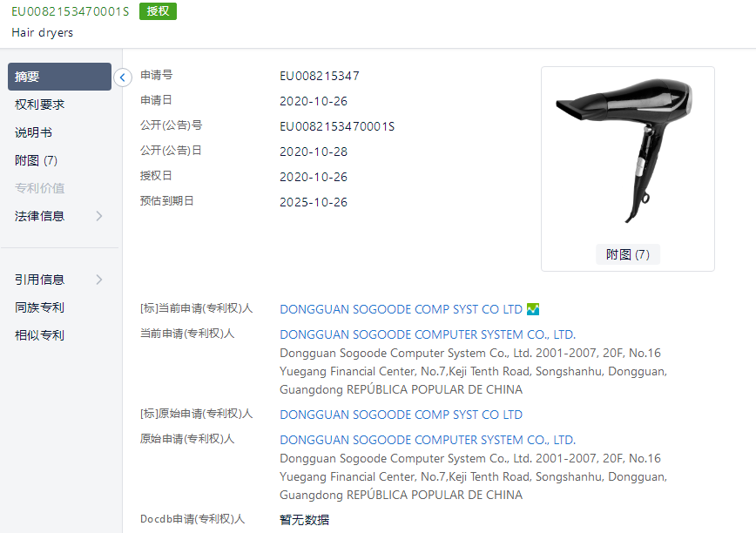Open 附图 (7) in the sidebar
This screenshot has height=533, width=756.
tap(37, 160)
